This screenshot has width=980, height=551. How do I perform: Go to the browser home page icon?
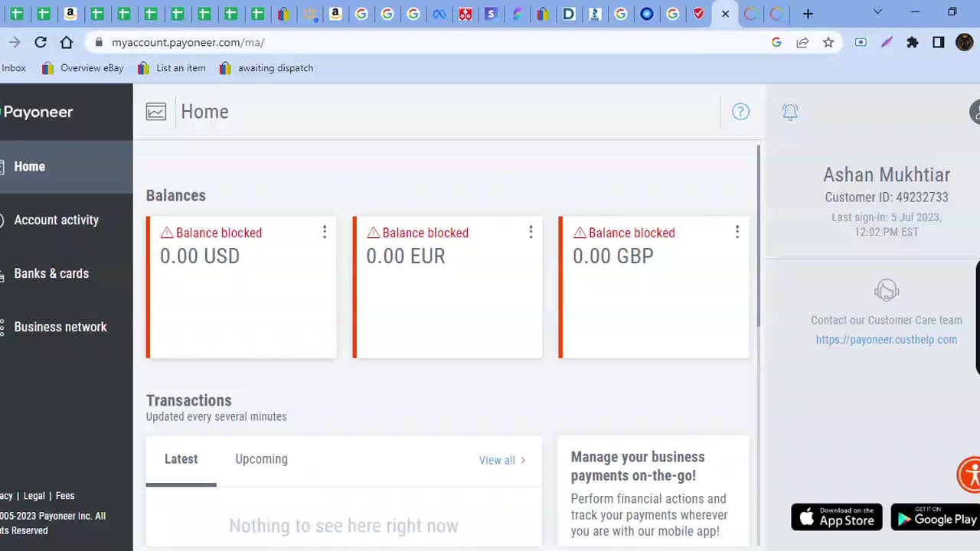67,43
